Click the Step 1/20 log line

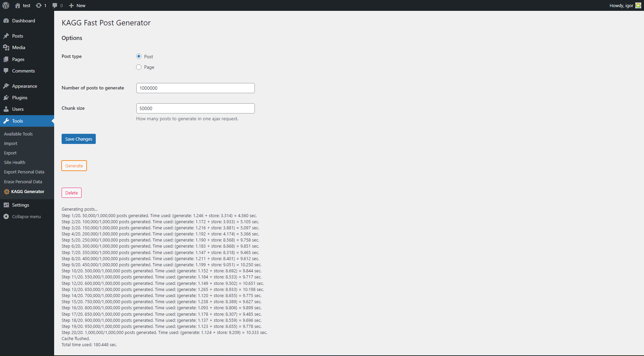[x=159, y=215]
